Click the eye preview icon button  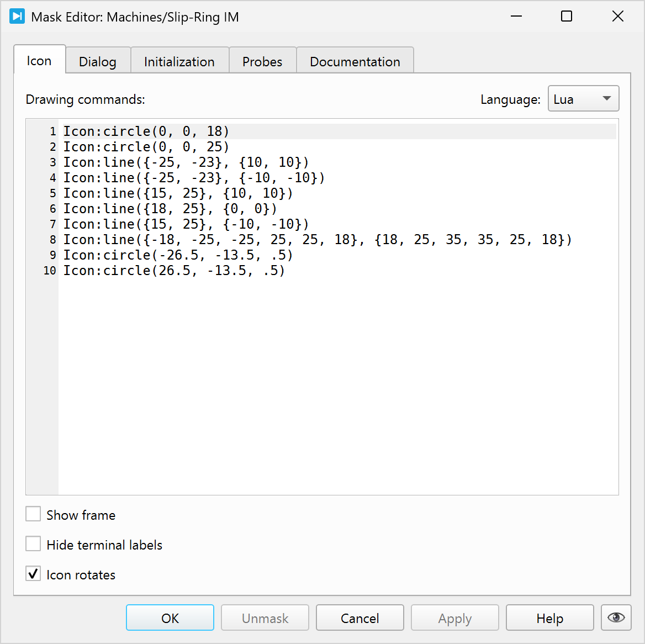[616, 617]
